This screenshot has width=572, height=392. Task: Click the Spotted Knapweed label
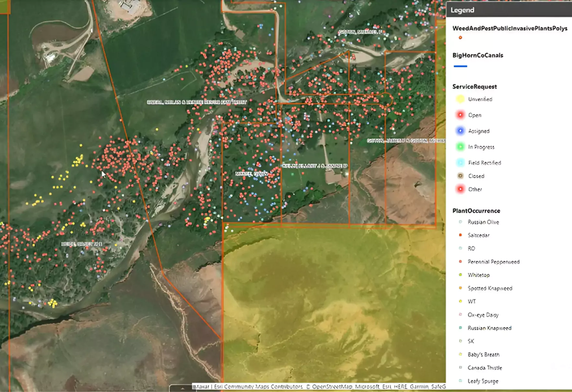(490, 288)
